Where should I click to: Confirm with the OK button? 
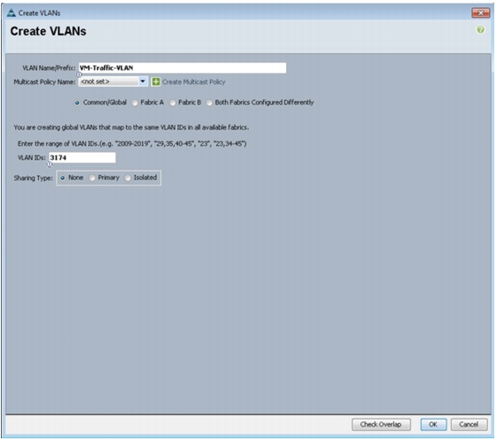point(433,425)
